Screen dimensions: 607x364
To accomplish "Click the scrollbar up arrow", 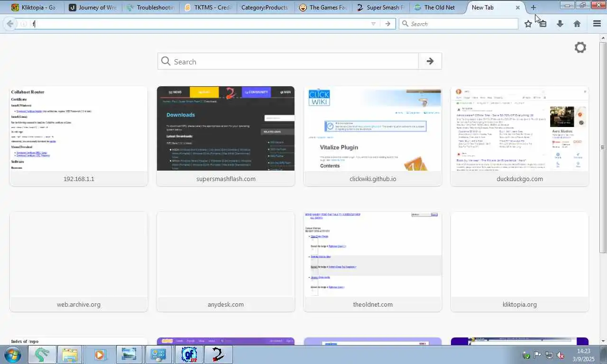I will (603, 37).
